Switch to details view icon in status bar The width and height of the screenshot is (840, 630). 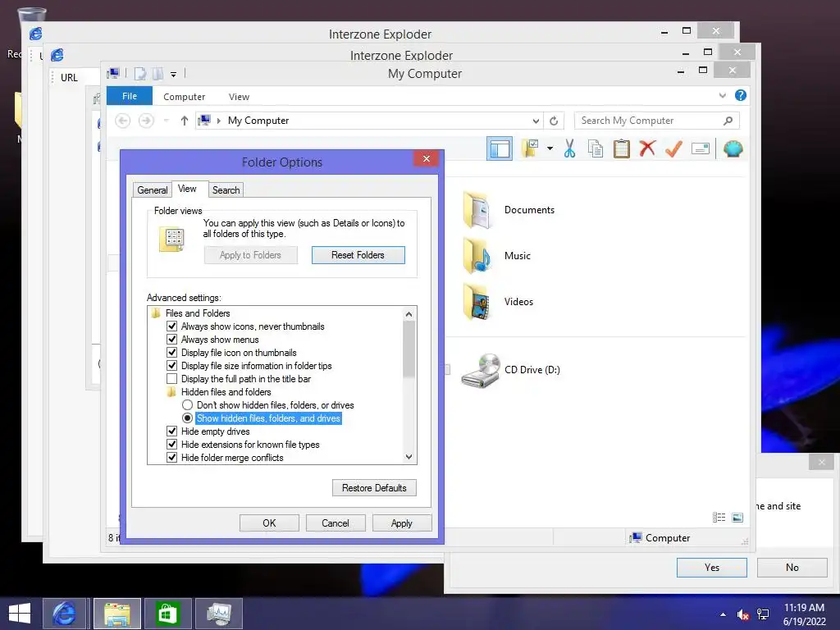pyautogui.click(x=719, y=517)
